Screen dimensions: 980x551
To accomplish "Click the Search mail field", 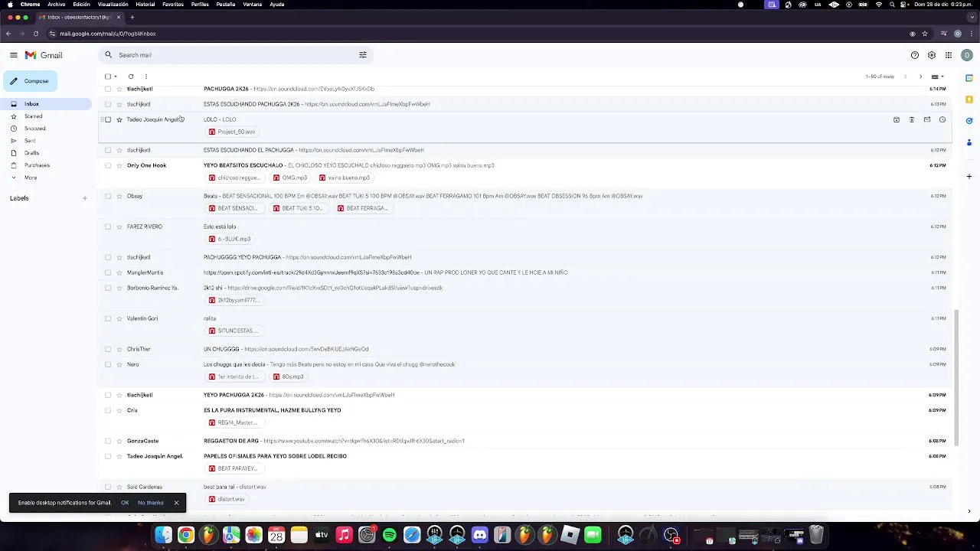I will [237, 55].
